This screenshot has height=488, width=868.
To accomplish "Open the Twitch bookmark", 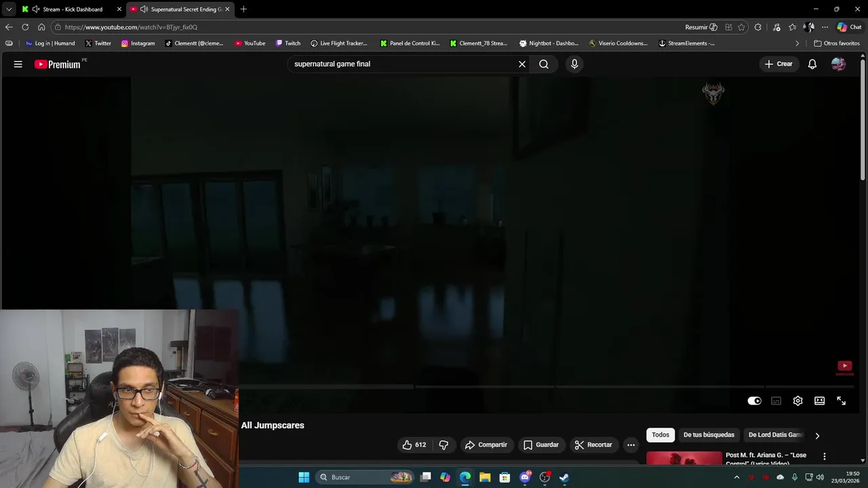I will [x=288, y=43].
